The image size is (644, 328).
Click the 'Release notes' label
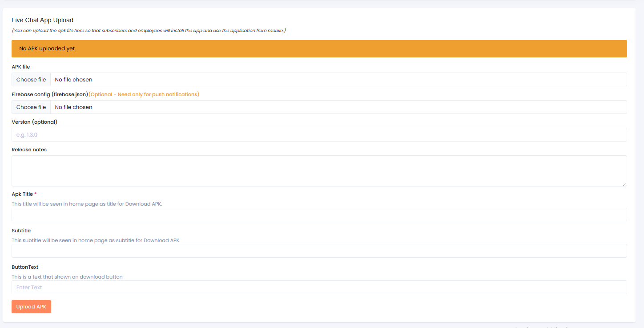click(29, 150)
